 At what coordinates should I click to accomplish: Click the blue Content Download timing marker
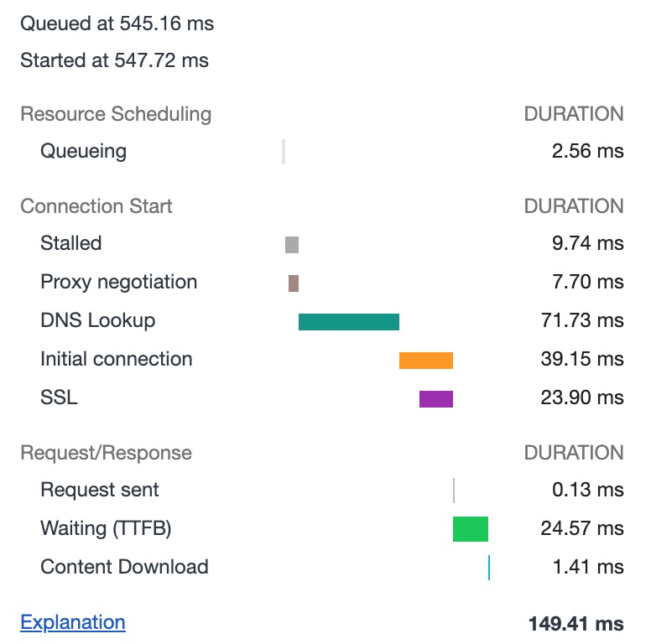(x=489, y=568)
